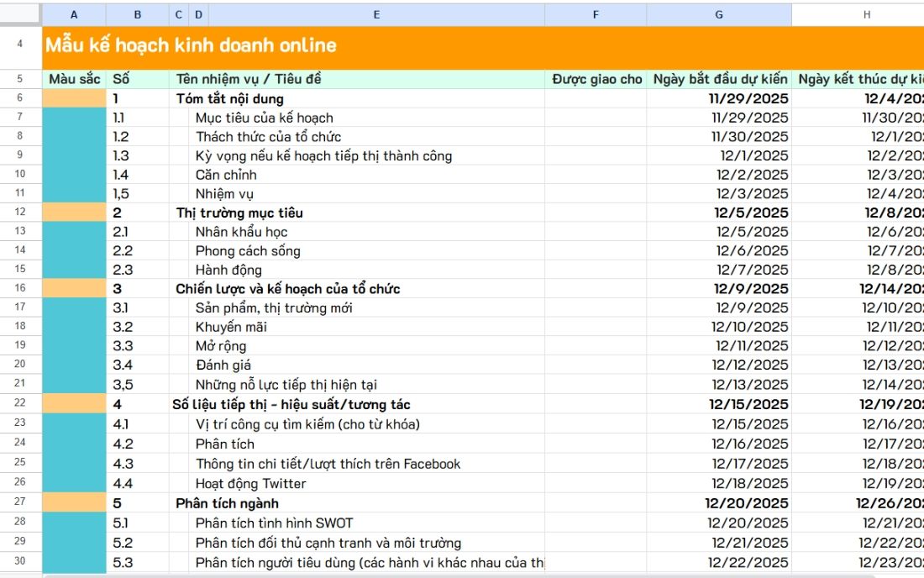The image size is (924, 578).
Task: Select column H header
Action: [866, 15]
